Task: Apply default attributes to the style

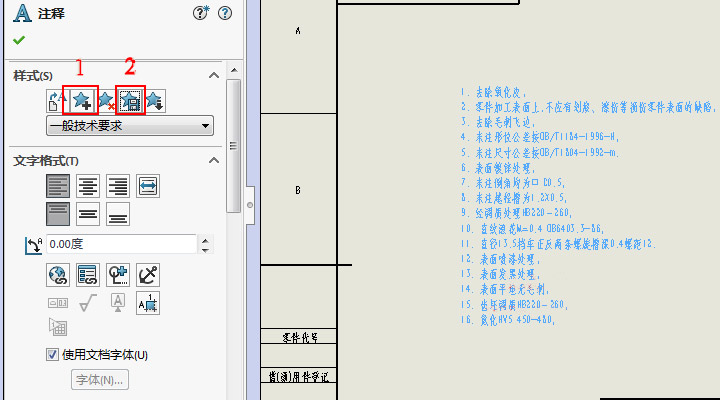Action: pos(56,101)
